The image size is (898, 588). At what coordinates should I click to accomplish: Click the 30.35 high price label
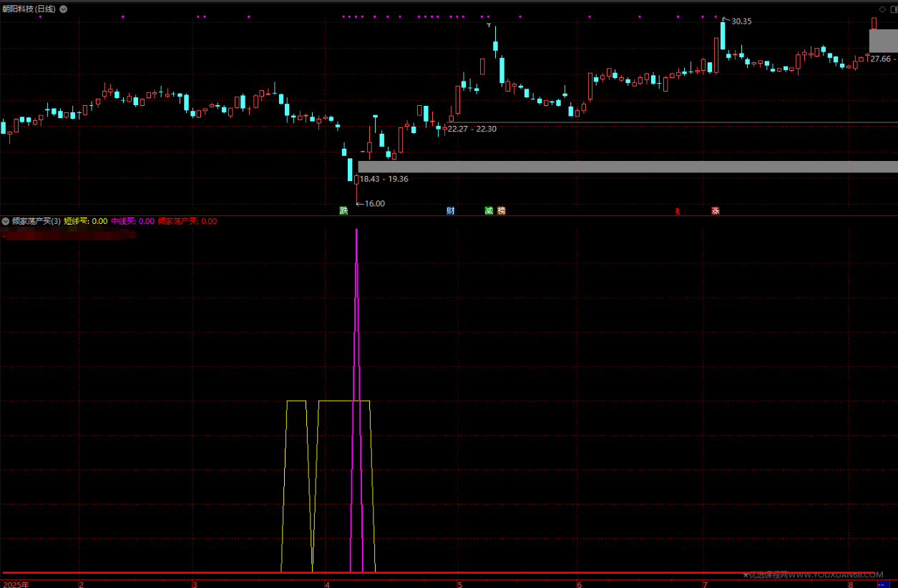tap(741, 21)
